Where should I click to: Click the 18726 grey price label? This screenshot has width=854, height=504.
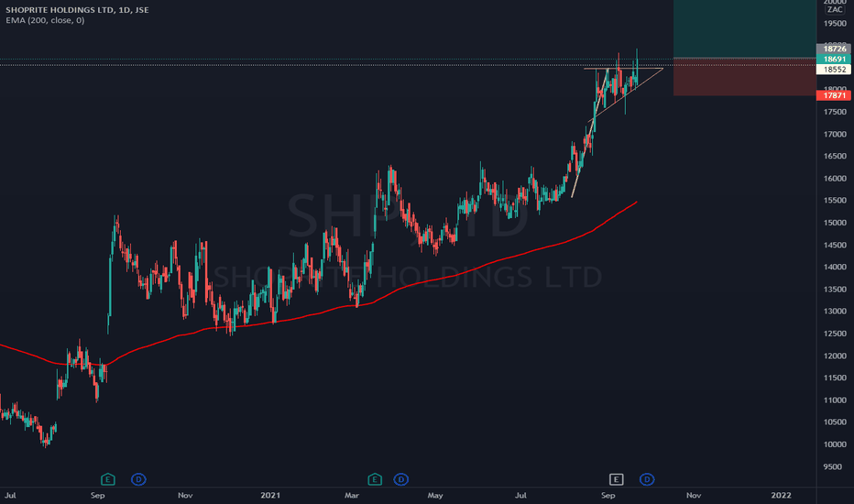coord(834,49)
